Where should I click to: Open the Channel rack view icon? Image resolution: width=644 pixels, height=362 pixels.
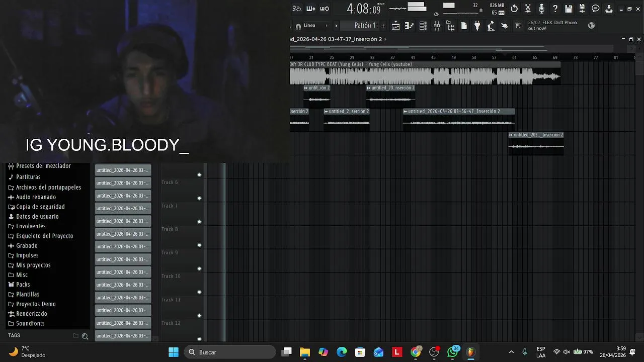coord(423,26)
